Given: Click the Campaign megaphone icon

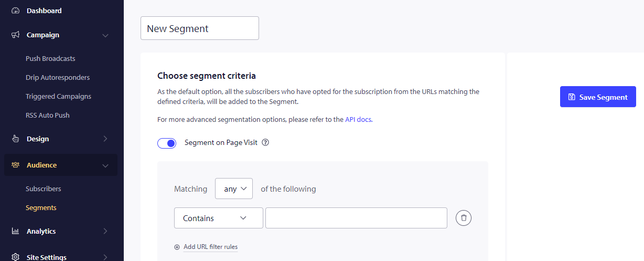Looking at the screenshot, I should click(x=16, y=35).
